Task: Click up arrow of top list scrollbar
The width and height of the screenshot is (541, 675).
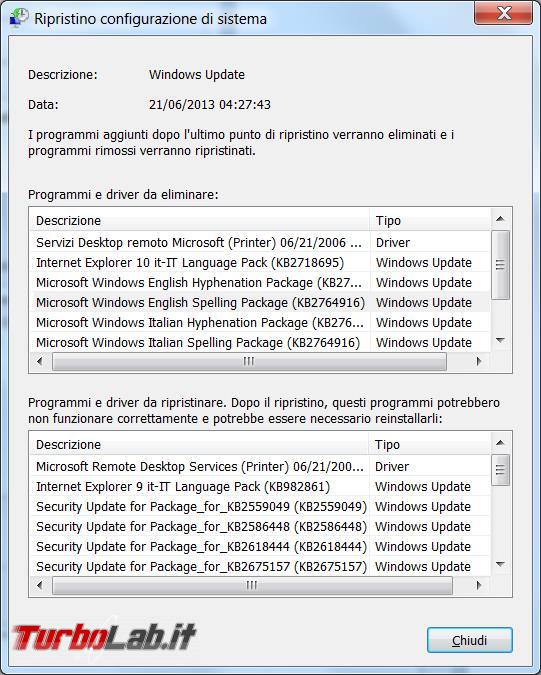Action: (x=500, y=219)
